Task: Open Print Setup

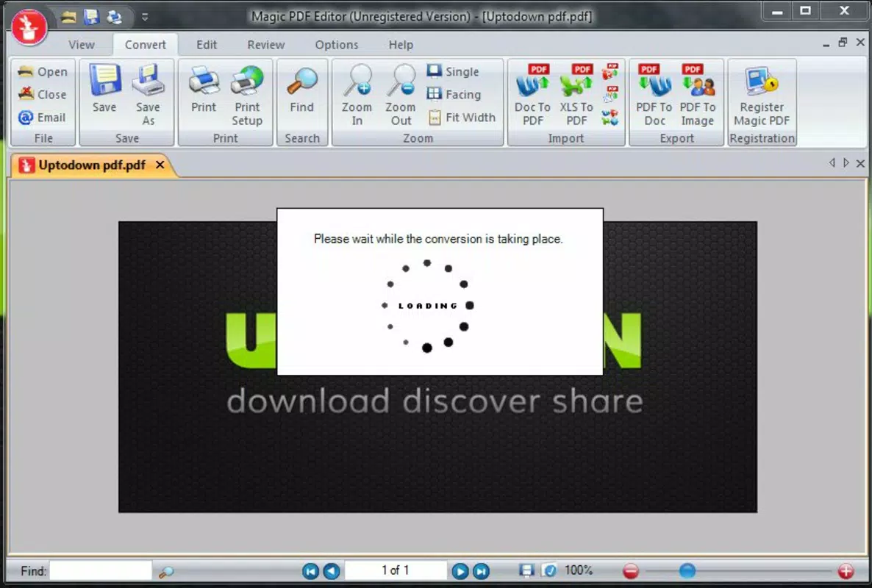Action: [x=247, y=95]
